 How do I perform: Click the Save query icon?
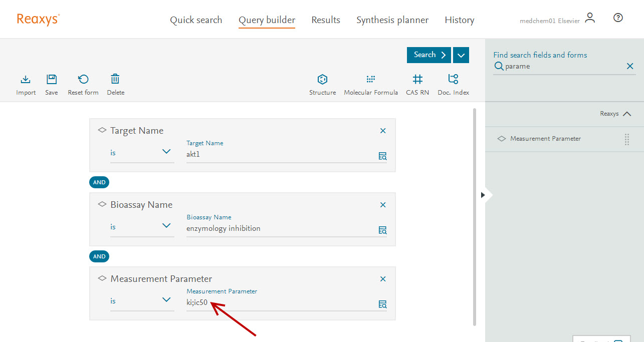(52, 80)
